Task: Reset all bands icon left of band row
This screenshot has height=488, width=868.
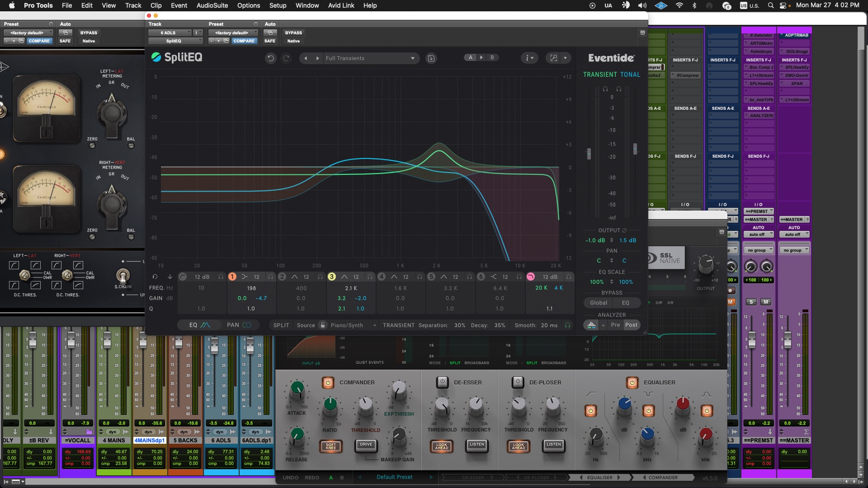Action: pos(155,277)
